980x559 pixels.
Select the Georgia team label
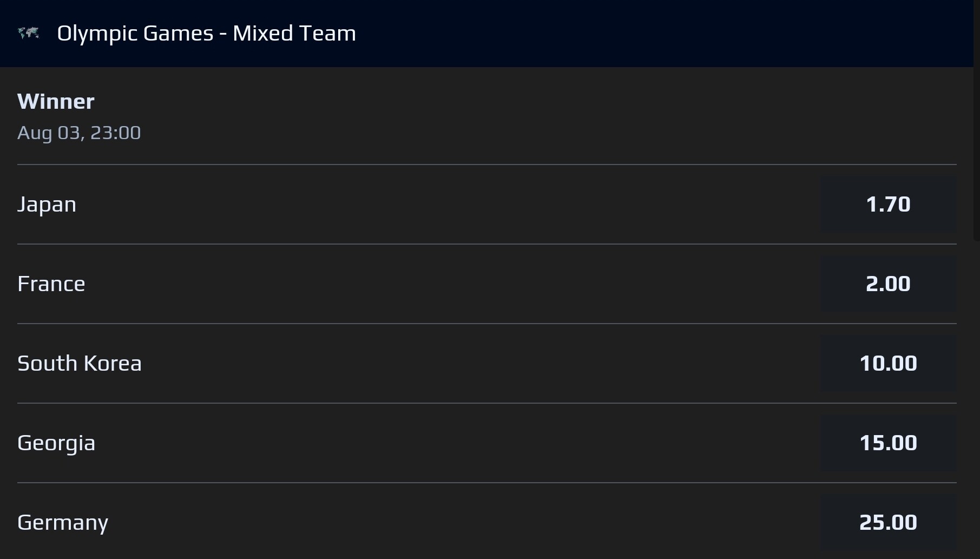[x=56, y=443]
